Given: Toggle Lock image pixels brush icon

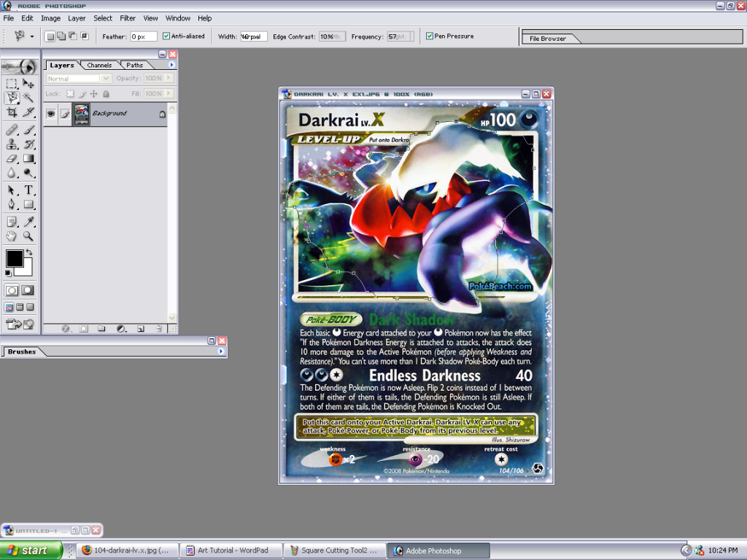Looking at the screenshot, I should tap(82, 94).
